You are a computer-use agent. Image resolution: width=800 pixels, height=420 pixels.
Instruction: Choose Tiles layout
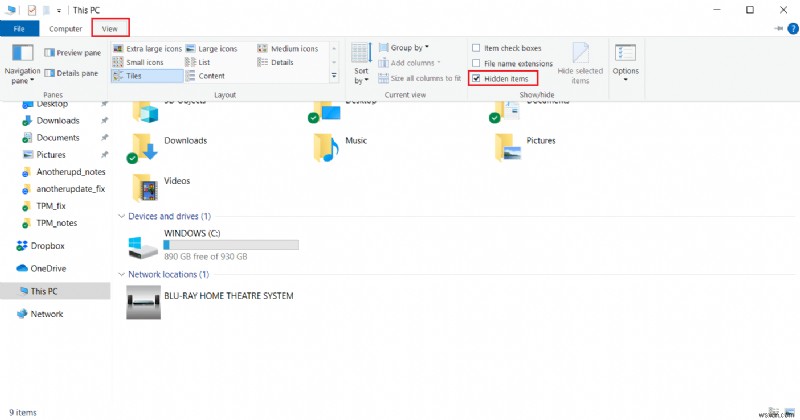pos(147,76)
